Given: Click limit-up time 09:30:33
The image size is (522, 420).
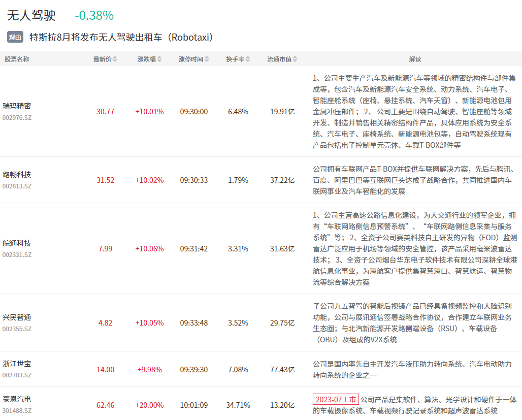Looking at the screenshot, I should click(x=194, y=180).
